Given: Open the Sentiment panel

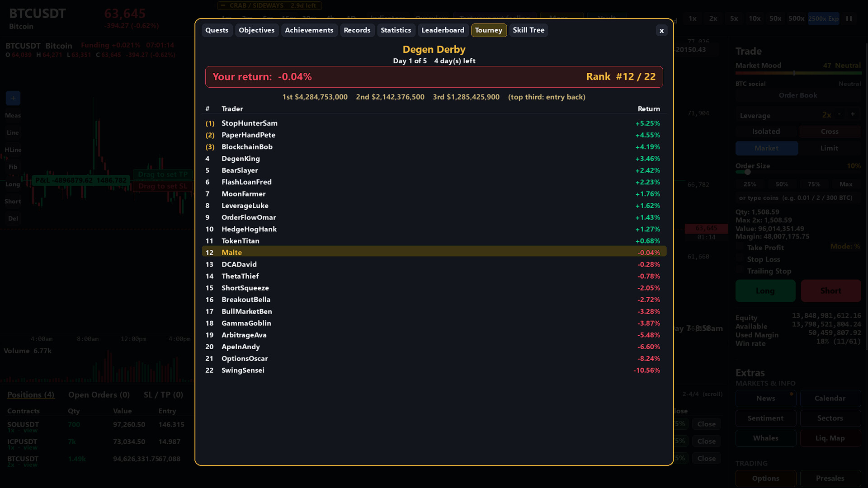Looking at the screenshot, I should click(x=766, y=418).
